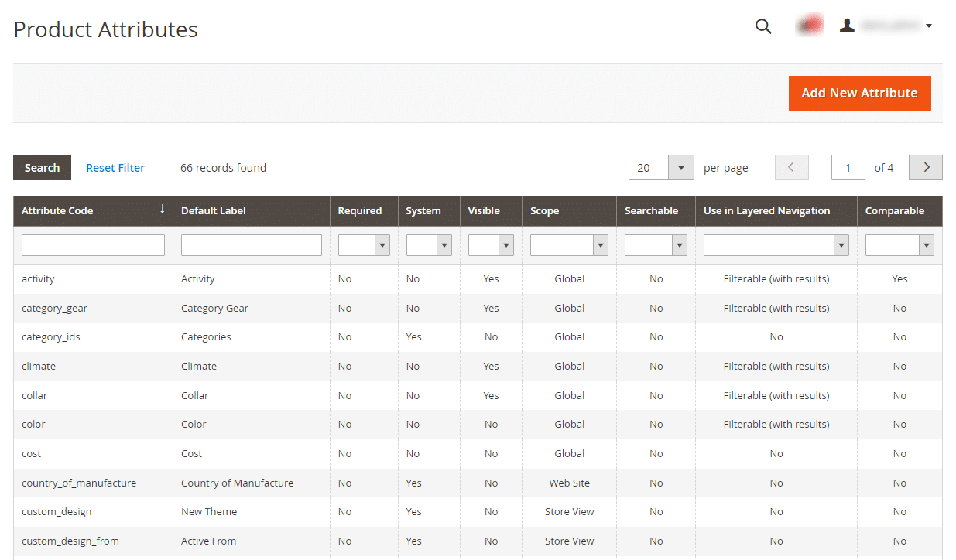
Task: Open the Use in Layered Navigation filter
Action: (841, 245)
